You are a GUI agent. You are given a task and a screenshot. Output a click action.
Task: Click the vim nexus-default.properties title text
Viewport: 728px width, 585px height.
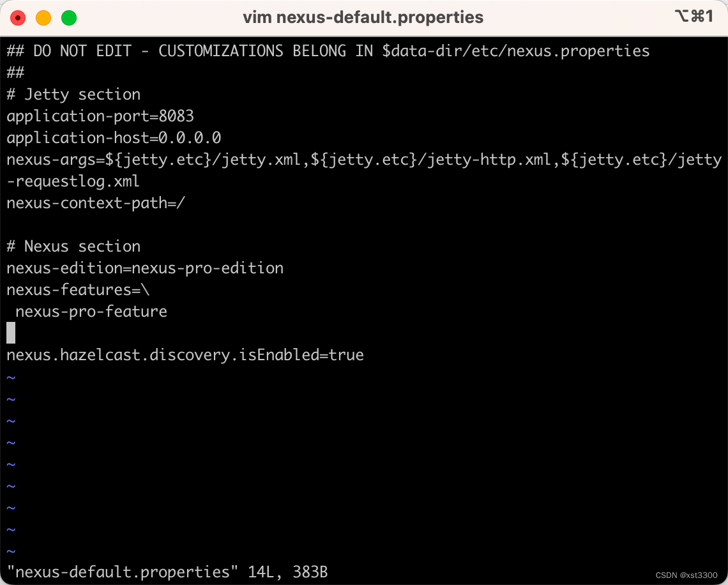click(363, 17)
